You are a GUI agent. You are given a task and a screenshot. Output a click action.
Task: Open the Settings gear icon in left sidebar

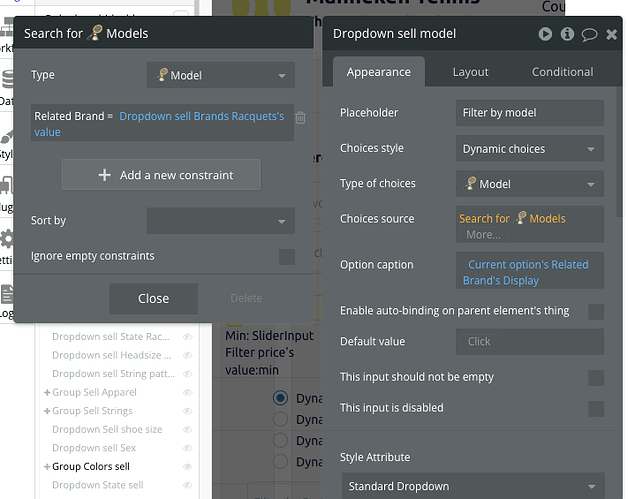7,239
